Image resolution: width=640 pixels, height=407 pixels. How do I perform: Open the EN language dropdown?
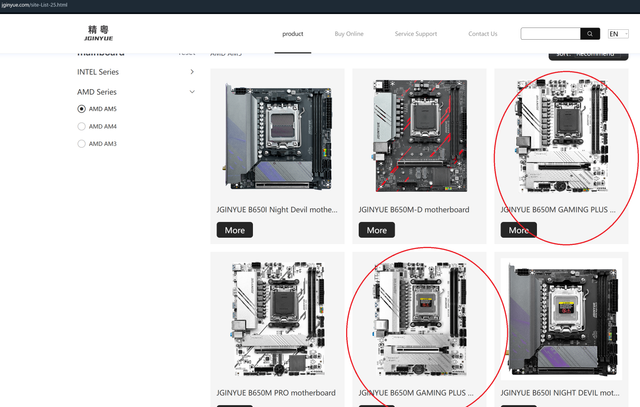(618, 34)
